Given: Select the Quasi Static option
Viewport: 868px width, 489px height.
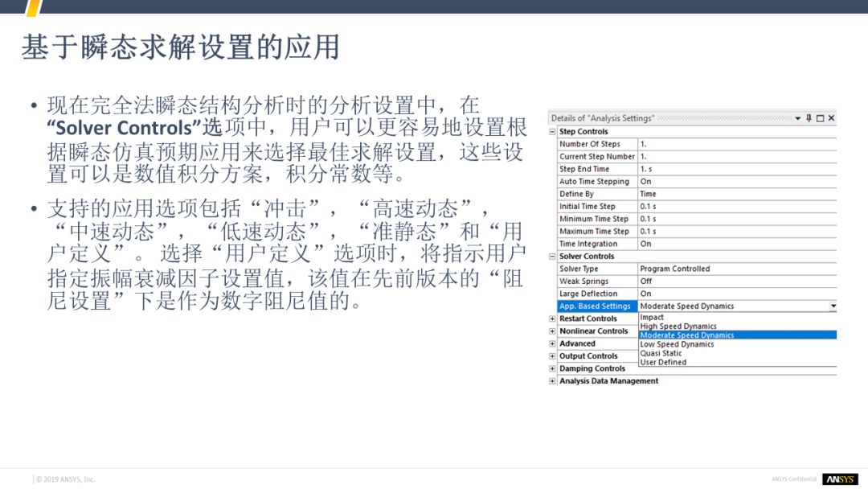Looking at the screenshot, I should (x=661, y=353).
